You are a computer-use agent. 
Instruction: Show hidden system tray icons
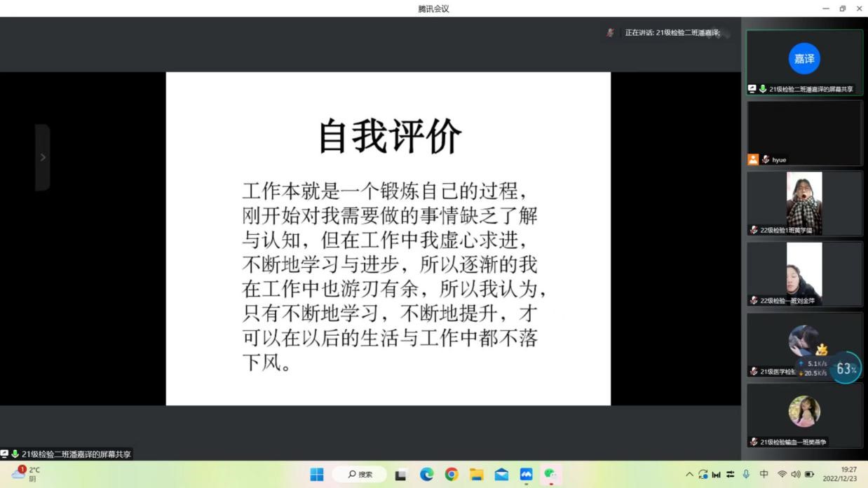[689, 475]
